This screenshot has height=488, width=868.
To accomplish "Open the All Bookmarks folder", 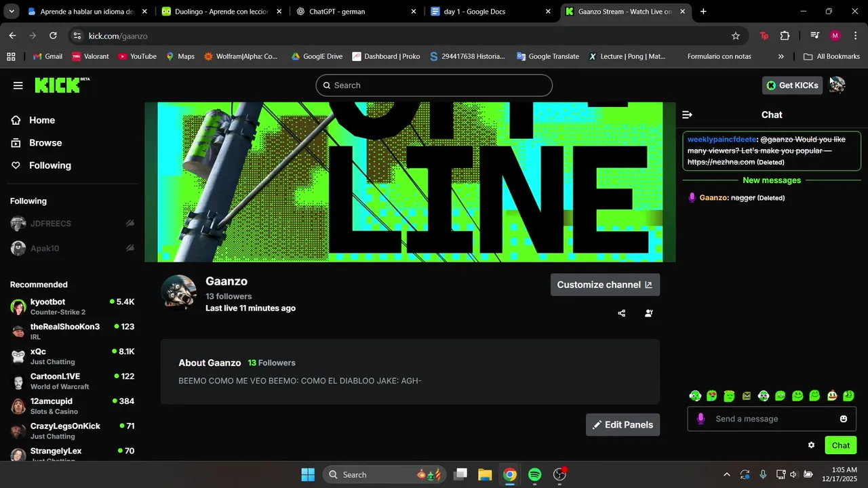I will (x=831, y=56).
